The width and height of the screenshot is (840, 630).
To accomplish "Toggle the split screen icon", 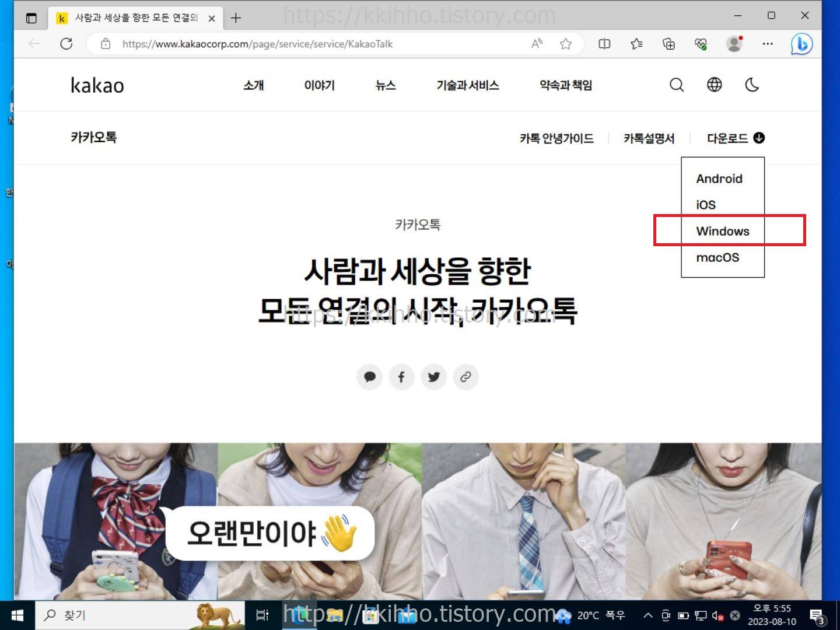I will point(604,44).
